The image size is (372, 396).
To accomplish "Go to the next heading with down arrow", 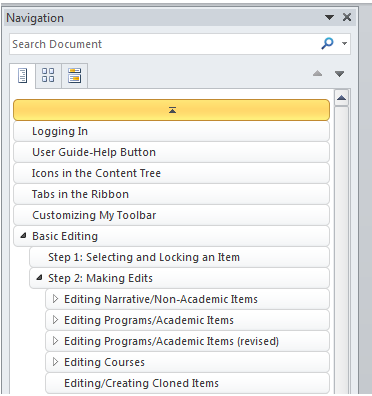I will (x=339, y=74).
